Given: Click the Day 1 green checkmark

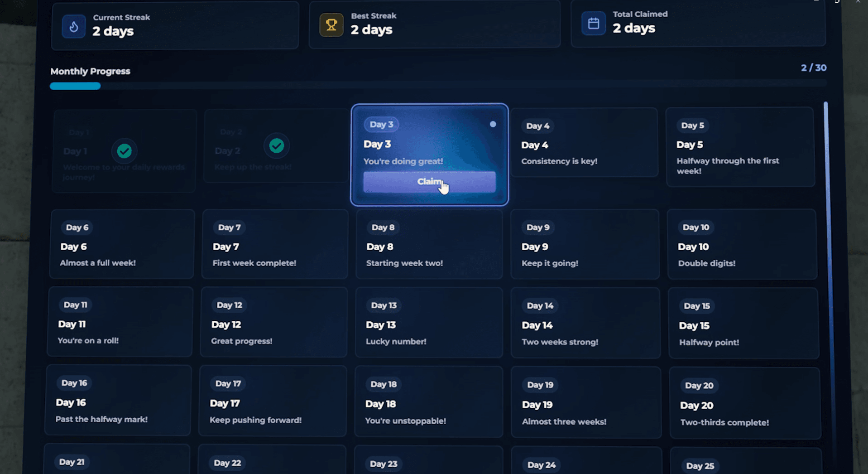Looking at the screenshot, I should 125,151.
